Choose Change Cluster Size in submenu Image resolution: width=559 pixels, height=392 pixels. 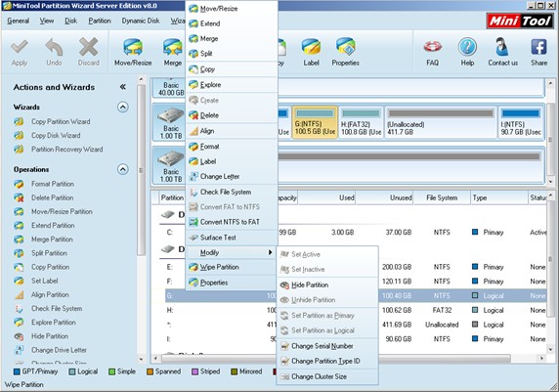327,376
